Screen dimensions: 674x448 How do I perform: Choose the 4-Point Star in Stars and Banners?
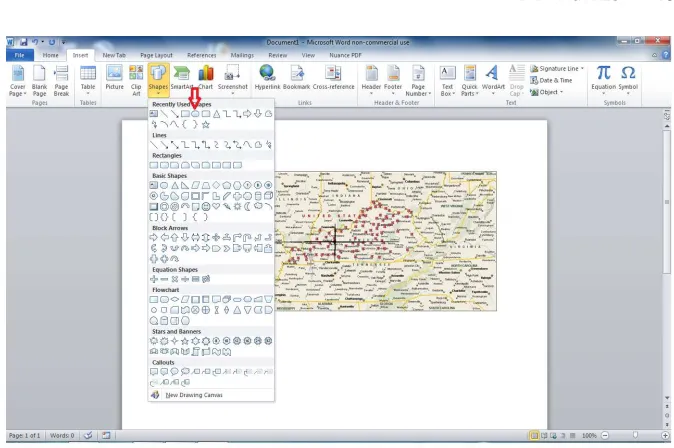[175, 341]
